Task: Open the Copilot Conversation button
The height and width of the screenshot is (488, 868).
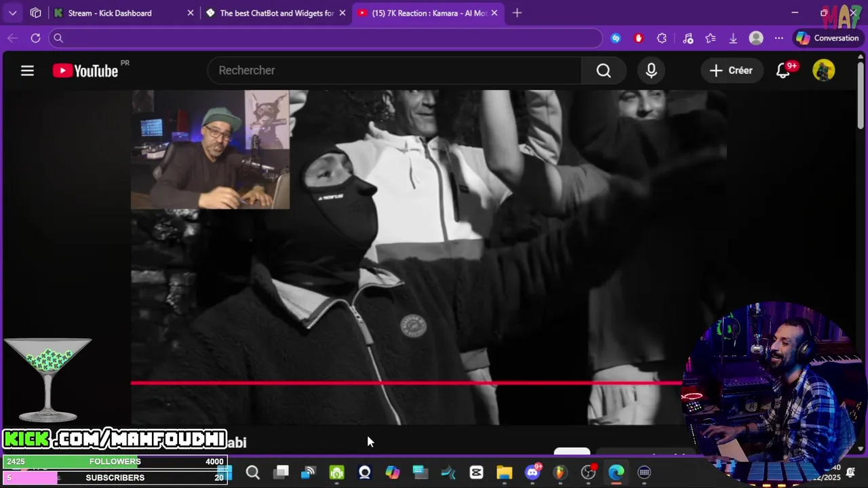Action: (828, 38)
